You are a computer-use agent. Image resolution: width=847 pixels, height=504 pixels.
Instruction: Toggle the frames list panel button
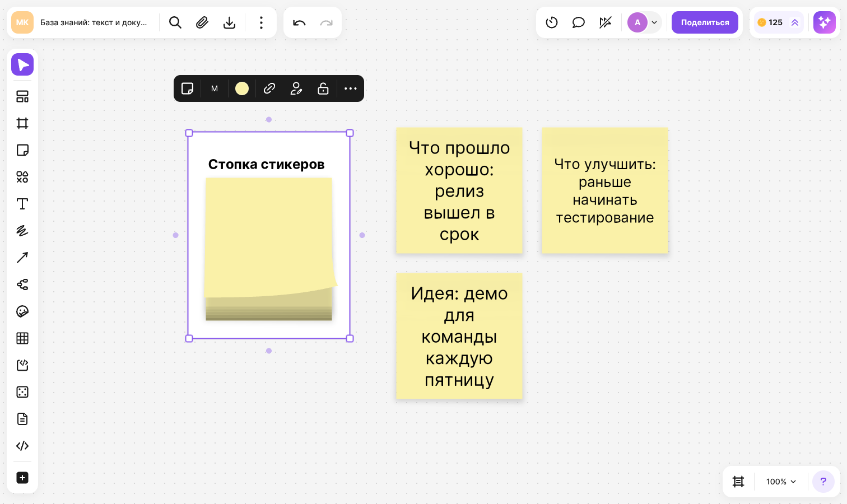[x=738, y=482]
